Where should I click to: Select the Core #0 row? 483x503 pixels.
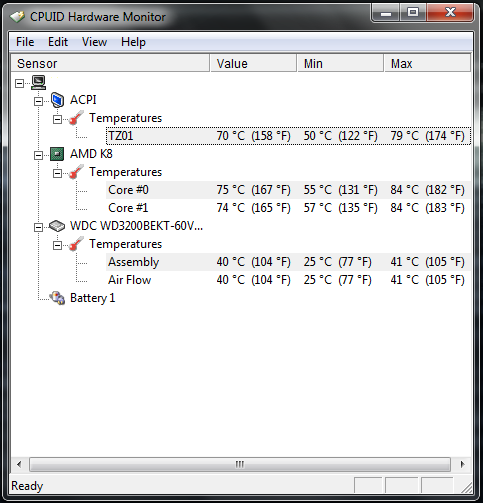click(x=288, y=190)
